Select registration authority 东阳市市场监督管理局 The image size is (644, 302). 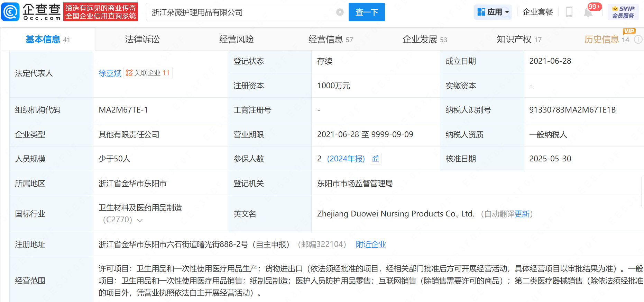pyautogui.click(x=355, y=183)
